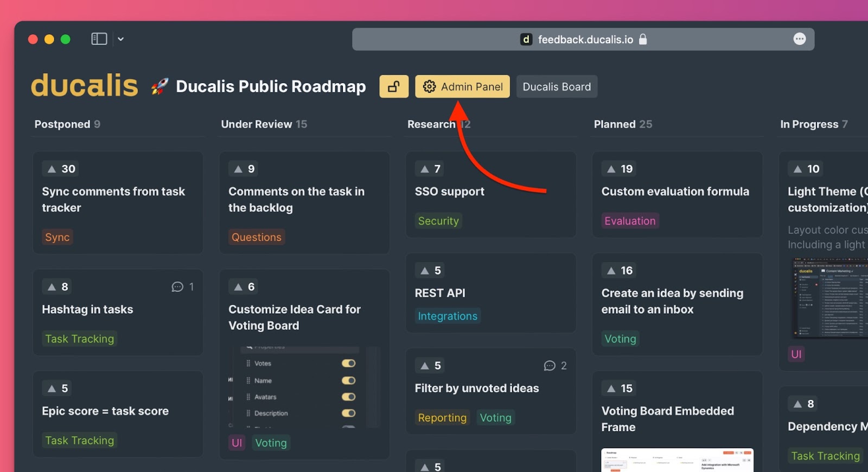868x472 pixels.
Task: Open Light Theme card screenshot thumbnail
Action: 830,298
